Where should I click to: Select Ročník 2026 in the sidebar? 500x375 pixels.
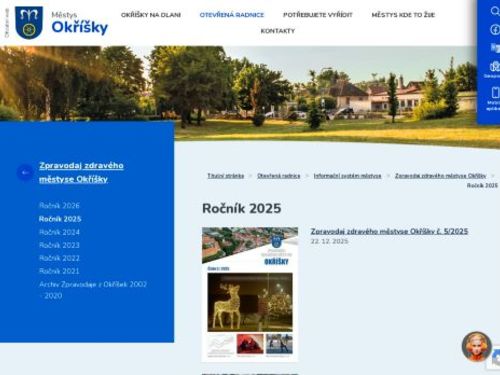(59, 206)
